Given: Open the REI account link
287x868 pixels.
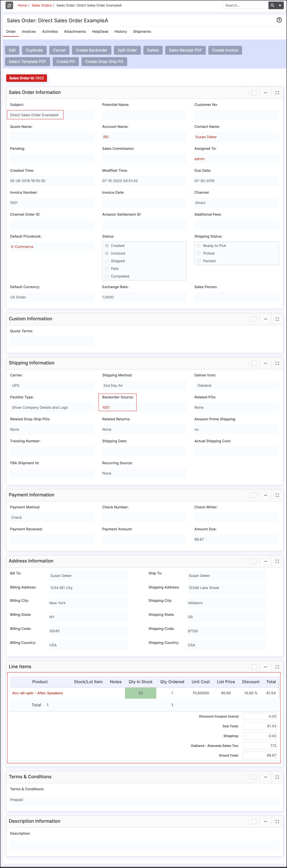Looking at the screenshot, I should pyautogui.click(x=106, y=137).
